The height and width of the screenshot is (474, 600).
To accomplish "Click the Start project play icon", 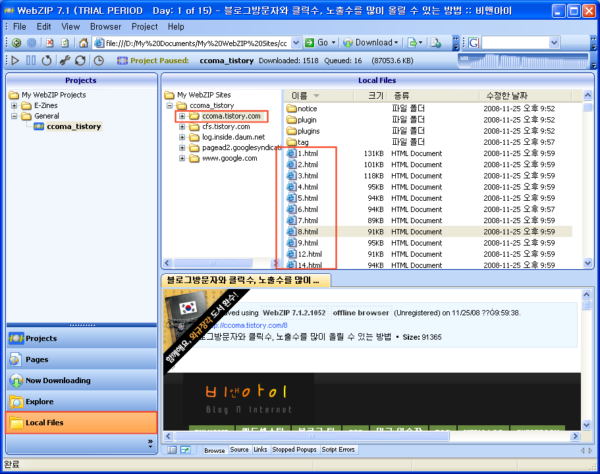I will (x=15, y=60).
